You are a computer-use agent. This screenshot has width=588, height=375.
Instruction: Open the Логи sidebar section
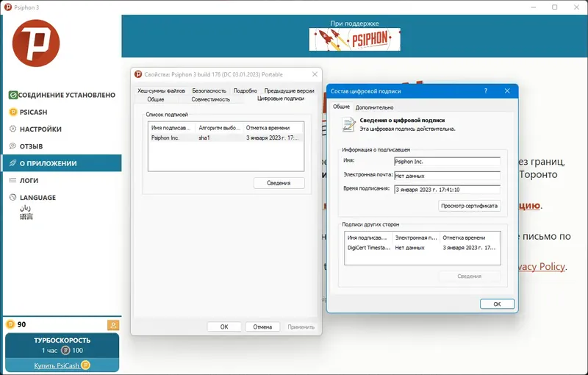[62, 180]
